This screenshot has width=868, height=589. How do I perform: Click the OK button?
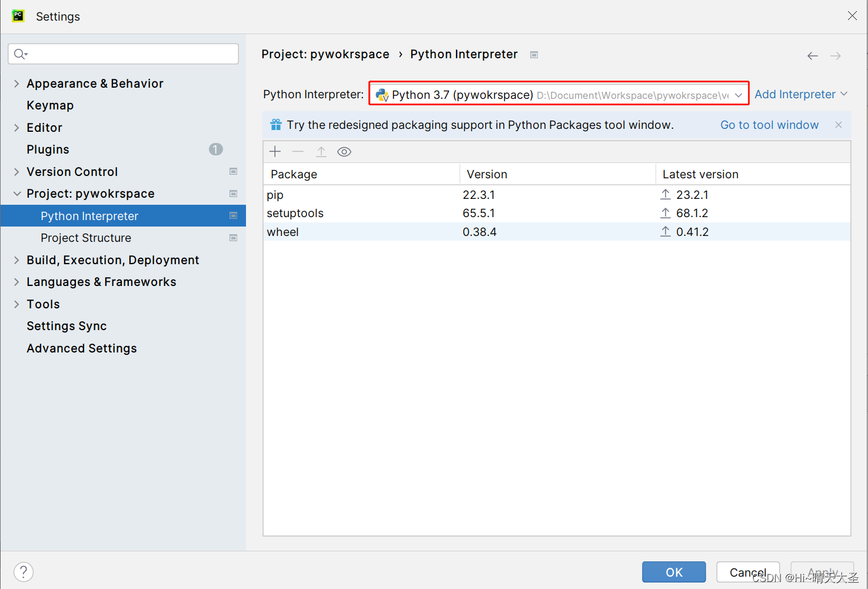pos(674,572)
